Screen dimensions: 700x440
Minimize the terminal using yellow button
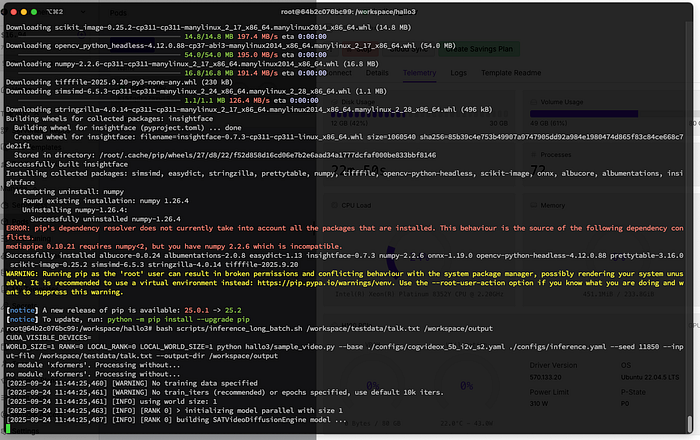(x=24, y=12)
